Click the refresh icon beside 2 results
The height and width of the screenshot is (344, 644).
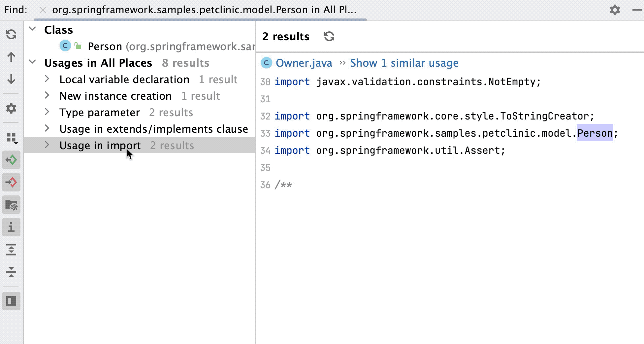tap(329, 37)
